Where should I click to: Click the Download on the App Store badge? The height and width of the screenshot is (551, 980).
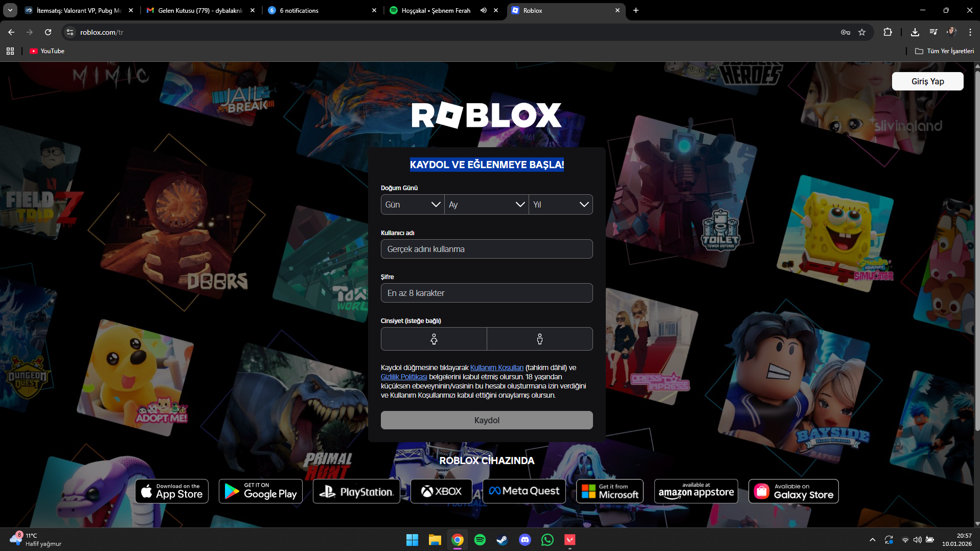pyautogui.click(x=172, y=491)
